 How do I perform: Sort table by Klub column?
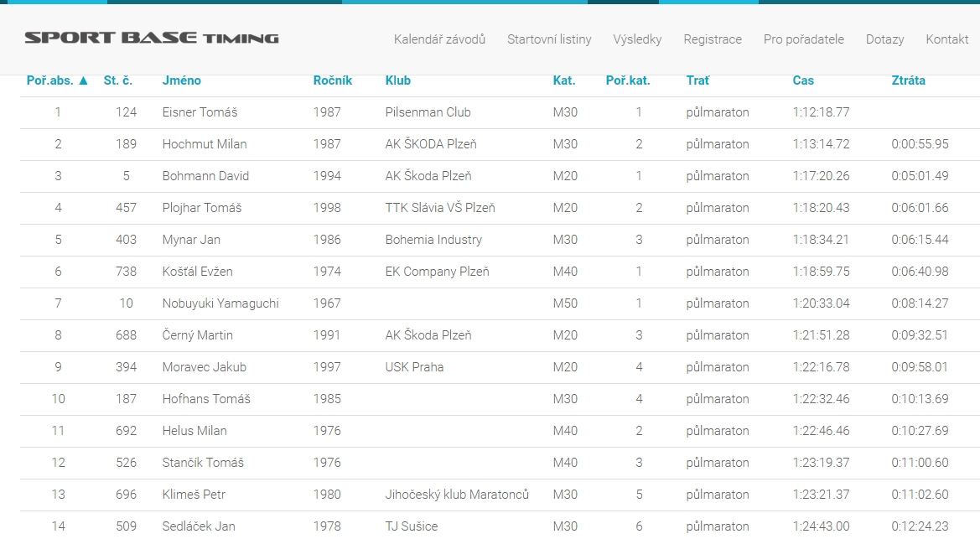(x=398, y=80)
